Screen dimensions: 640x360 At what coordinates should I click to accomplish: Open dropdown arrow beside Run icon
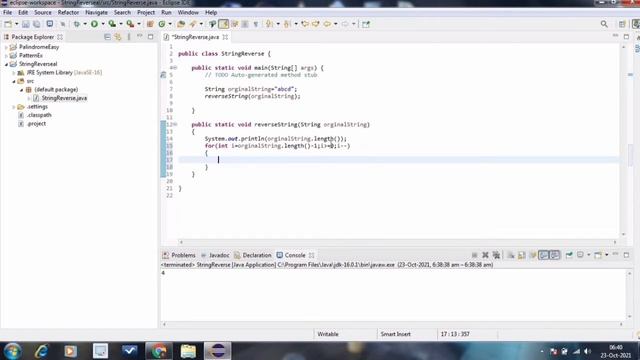tap(103, 24)
